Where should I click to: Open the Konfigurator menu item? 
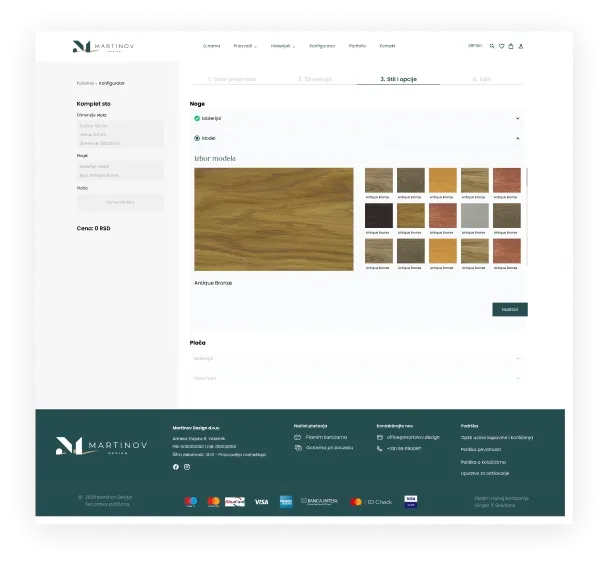322,46
